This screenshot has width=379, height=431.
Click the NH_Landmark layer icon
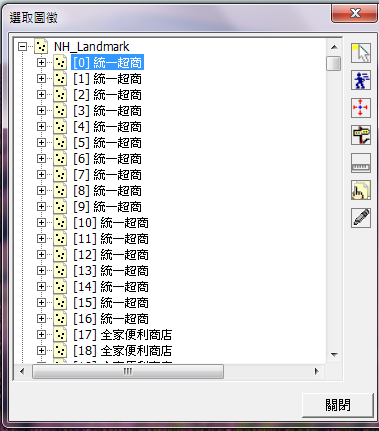41,47
